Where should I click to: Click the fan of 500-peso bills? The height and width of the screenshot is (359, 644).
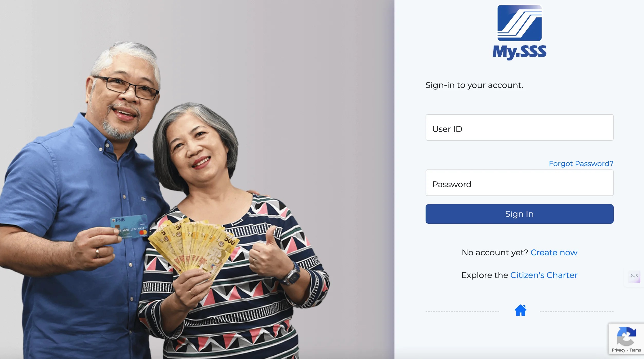click(x=194, y=245)
